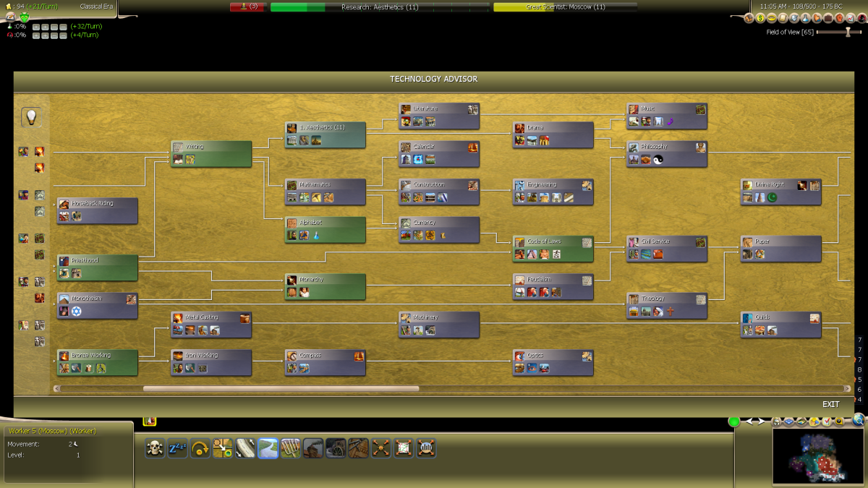Click the yin-yang icon under Philosophy
Image resolution: width=868 pixels, height=488 pixels.
pos(658,160)
